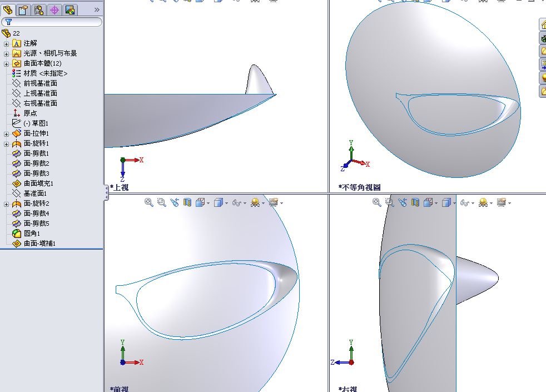Open Apply Scene dropdown arrow, front viewport
546x392 pixels.
(263, 204)
